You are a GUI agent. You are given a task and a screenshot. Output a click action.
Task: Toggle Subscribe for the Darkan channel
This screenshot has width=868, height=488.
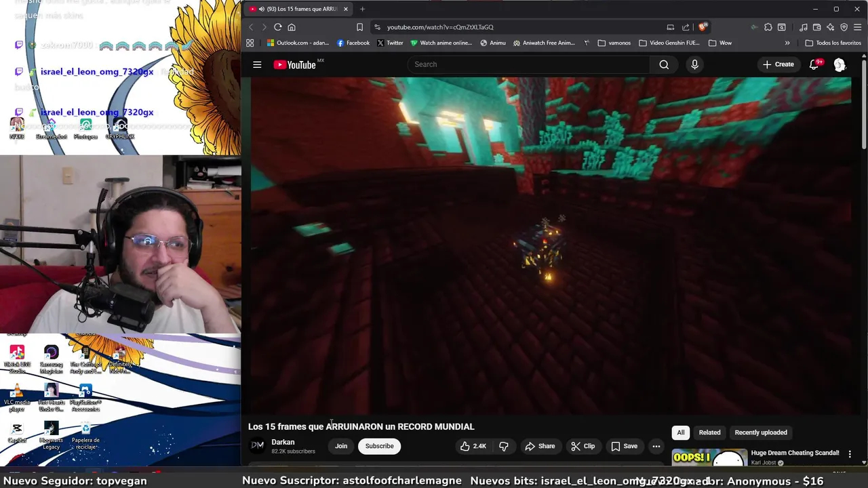[x=379, y=446]
